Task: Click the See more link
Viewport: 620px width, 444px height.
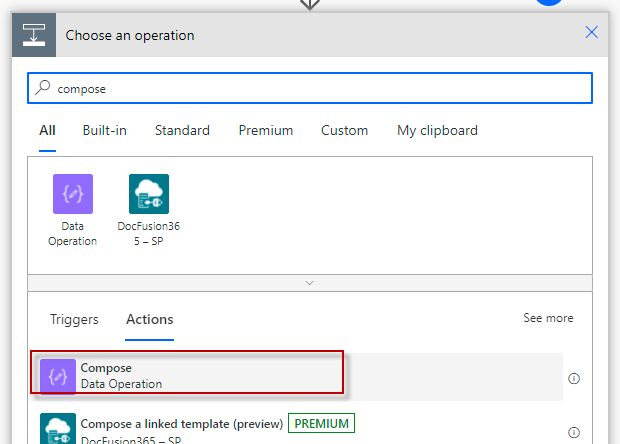Action: point(548,318)
